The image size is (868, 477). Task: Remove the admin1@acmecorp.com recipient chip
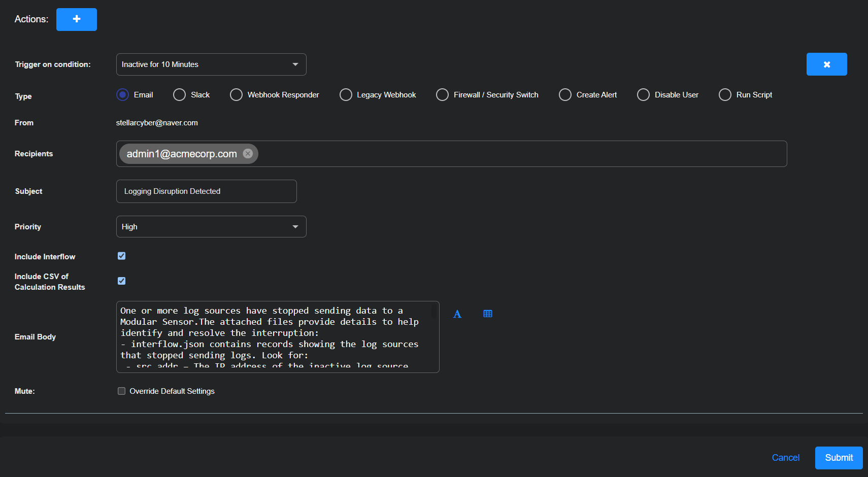[x=248, y=153]
